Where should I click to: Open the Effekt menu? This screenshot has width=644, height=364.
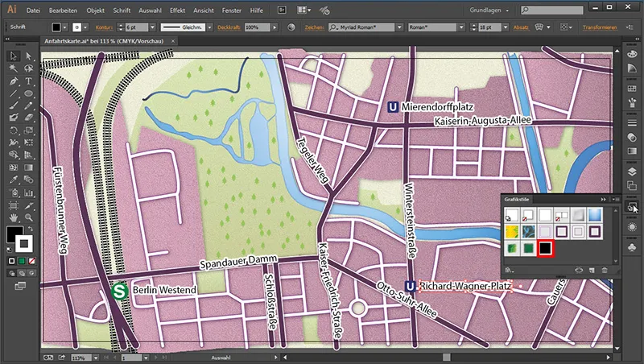click(177, 10)
